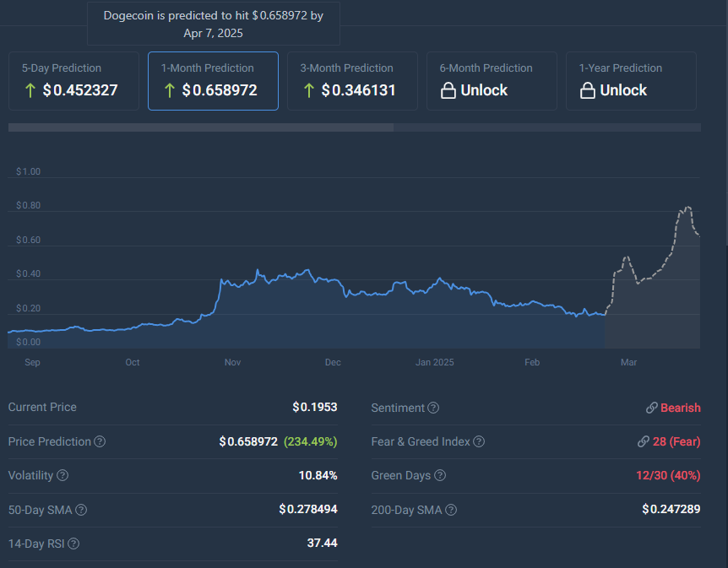This screenshot has width=728, height=568.
Task: Select the 1-Month Prediction tab
Action: click(213, 81)
